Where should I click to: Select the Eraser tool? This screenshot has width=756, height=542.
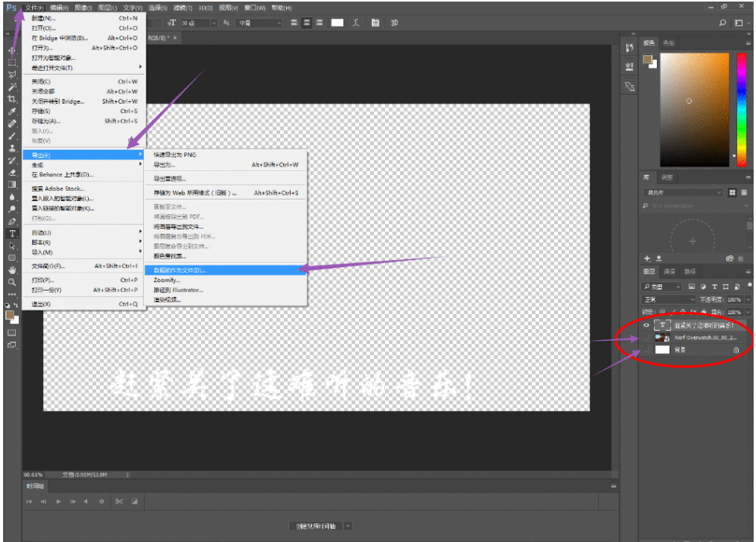point(12,172)
